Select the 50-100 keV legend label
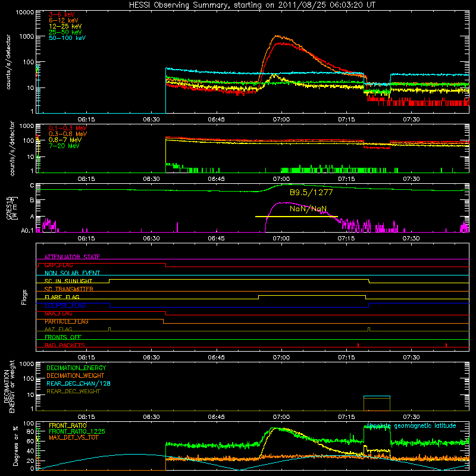 click(x=67, y=38)
